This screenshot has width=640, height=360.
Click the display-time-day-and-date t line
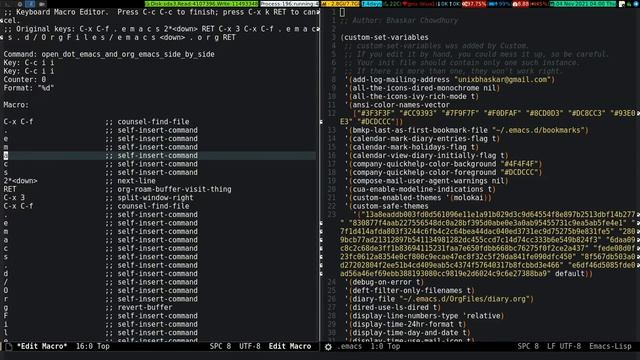click(x=408, y=333)
